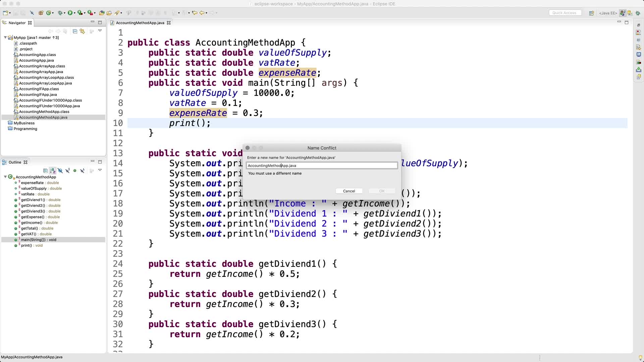Viewport: 644px width, 362px height.
Task: Run the program with green play icon
Action: (x=70, y=13)
